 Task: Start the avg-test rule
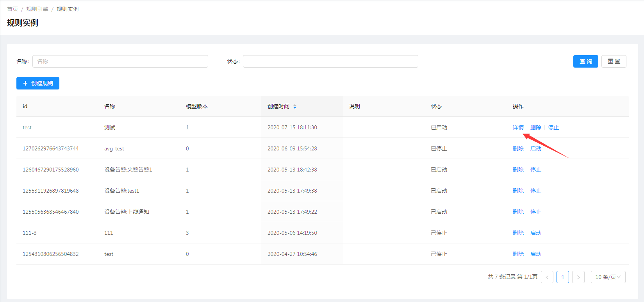[x=535, y=148]
